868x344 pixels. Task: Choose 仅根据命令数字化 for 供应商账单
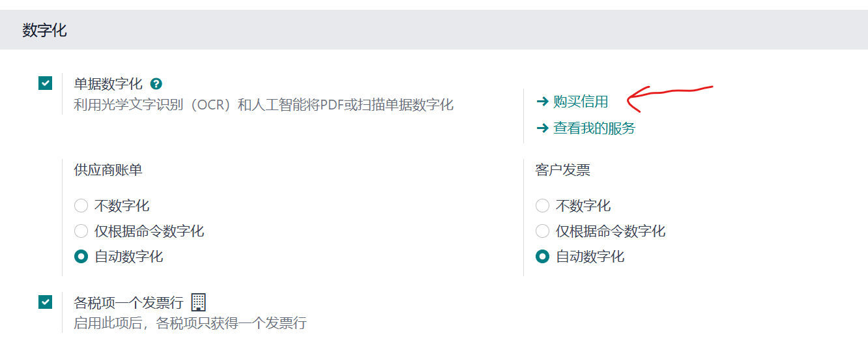tap(81, 231)
